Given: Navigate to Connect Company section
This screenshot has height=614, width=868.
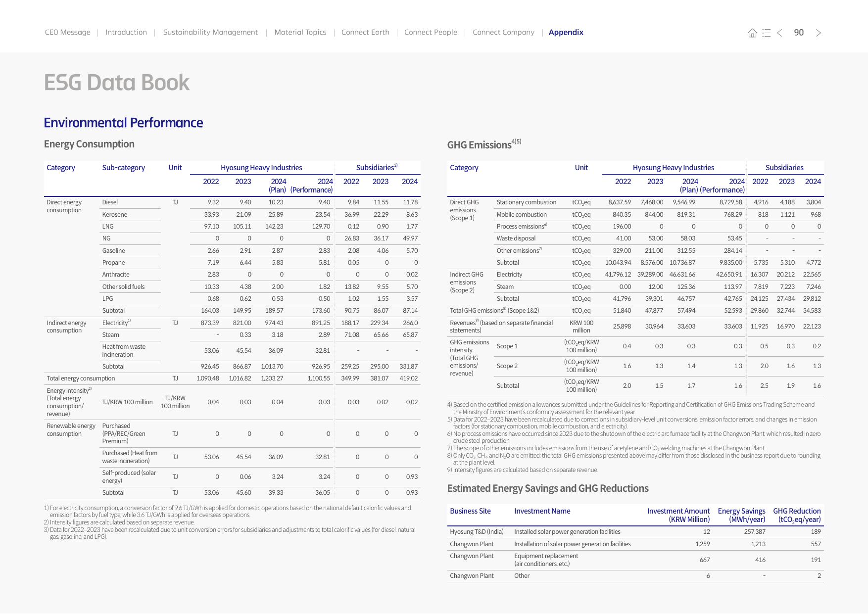Looking at the screenshot, I should (503, 32).
